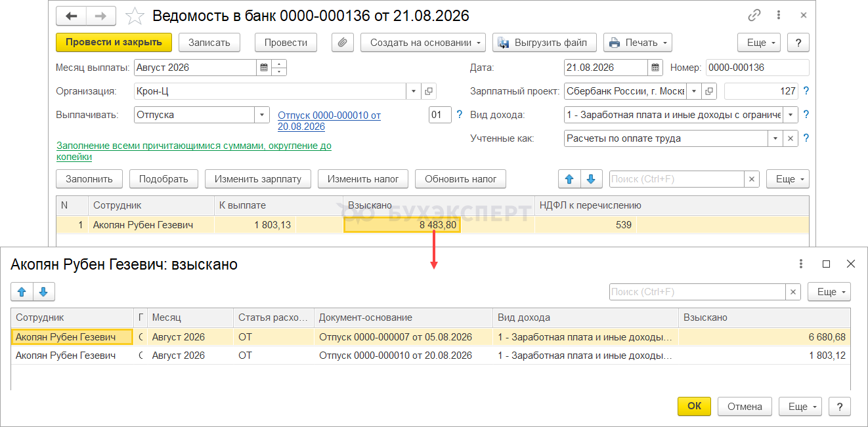Click Провести button
This screenshot has width=868, height=427.
(286, 43)
